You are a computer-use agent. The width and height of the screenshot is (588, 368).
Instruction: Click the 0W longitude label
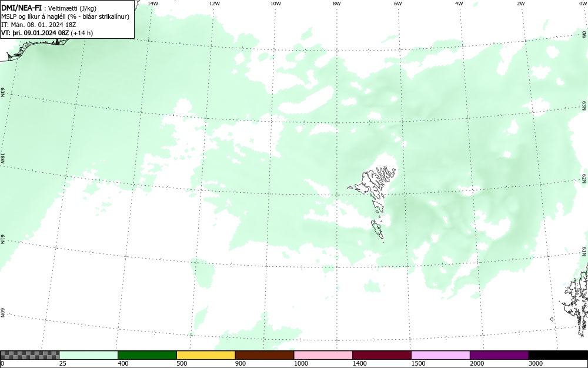582,4
